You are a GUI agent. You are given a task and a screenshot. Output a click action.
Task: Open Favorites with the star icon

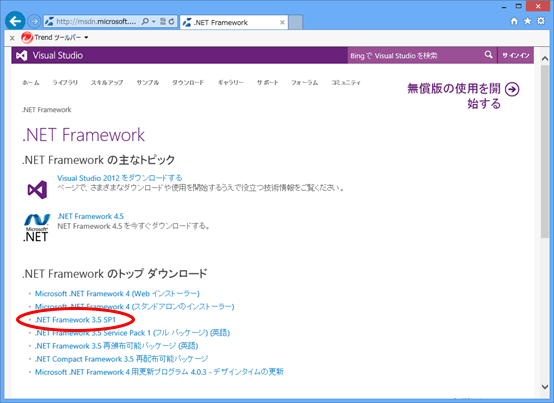(x=528, y=21)
